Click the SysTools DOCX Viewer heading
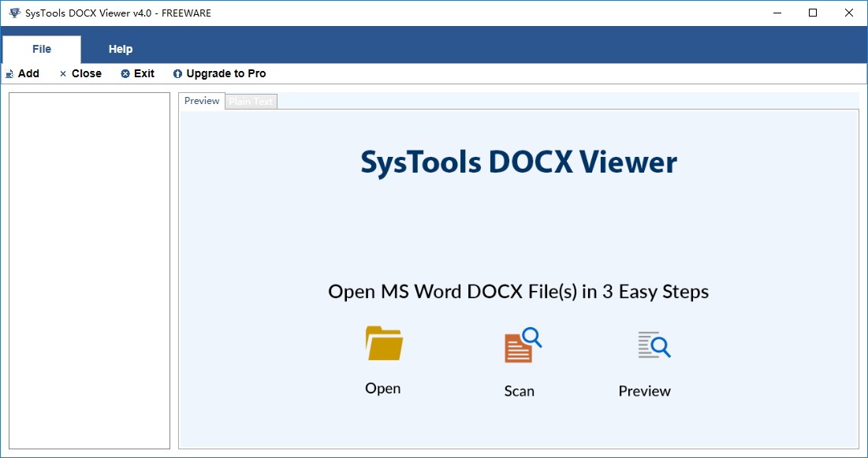 (519, 162)
